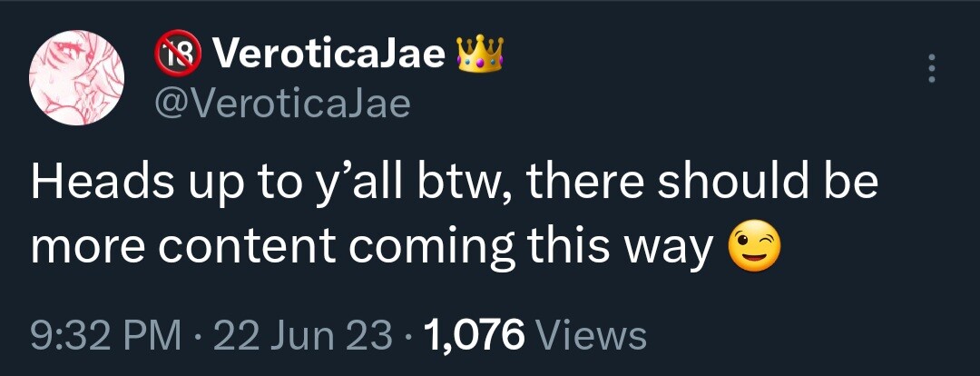Visit the @VeroticaJae handle link
Screen dimensions: 980x376
click(x=282, y=104)
